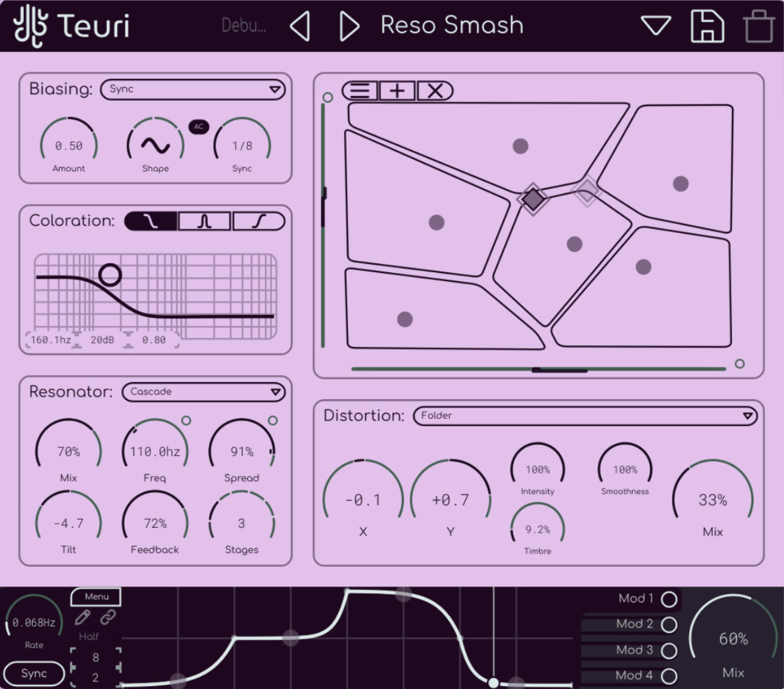Viewport: 784px width, 689px height.
Task: Save preset with floppy disk icon
Action: [707, 26]
